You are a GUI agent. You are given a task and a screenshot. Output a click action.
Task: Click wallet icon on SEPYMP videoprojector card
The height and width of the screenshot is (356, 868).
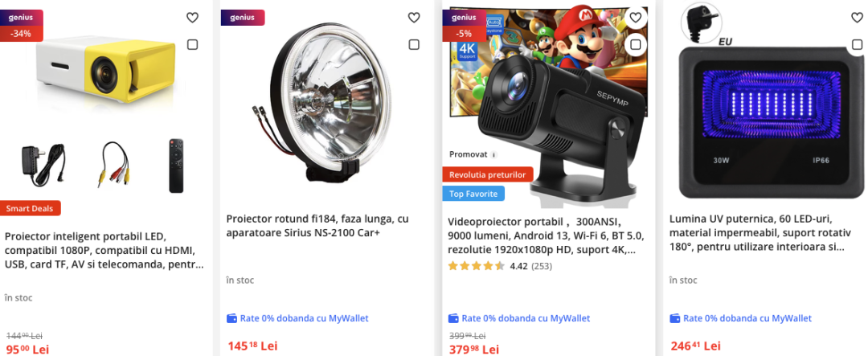point(453,318)
